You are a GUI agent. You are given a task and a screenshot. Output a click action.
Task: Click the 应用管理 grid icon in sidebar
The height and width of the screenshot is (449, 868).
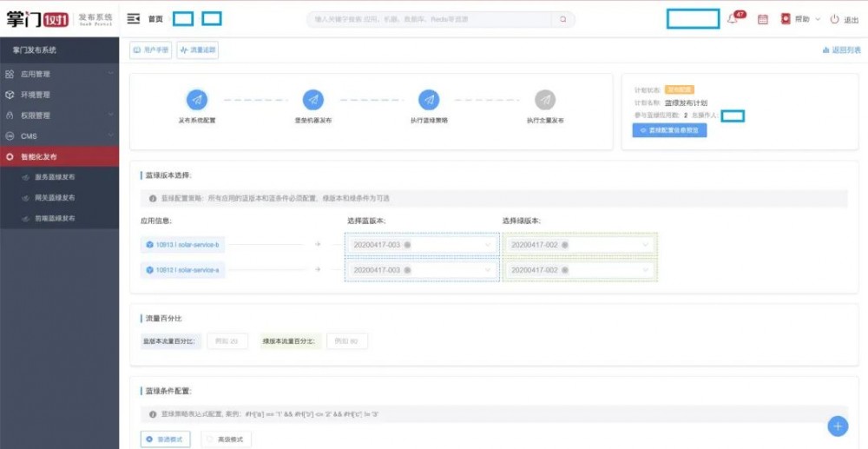(x=10, y=74)
